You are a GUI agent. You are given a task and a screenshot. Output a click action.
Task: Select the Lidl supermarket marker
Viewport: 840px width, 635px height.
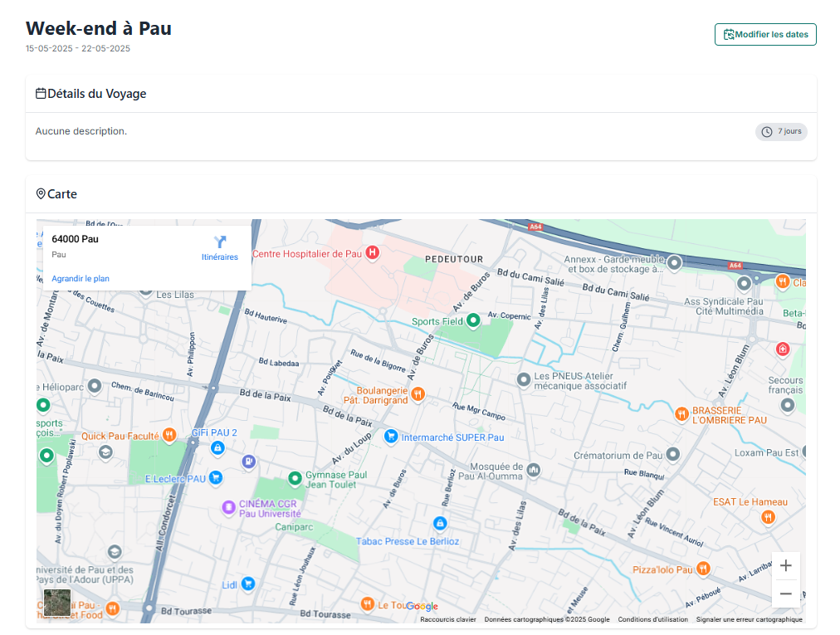pyautogui.click(x=247, y=584)
